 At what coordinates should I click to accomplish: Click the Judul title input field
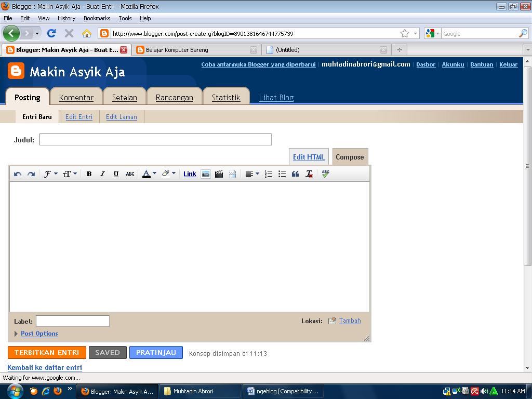pos(155,139)
